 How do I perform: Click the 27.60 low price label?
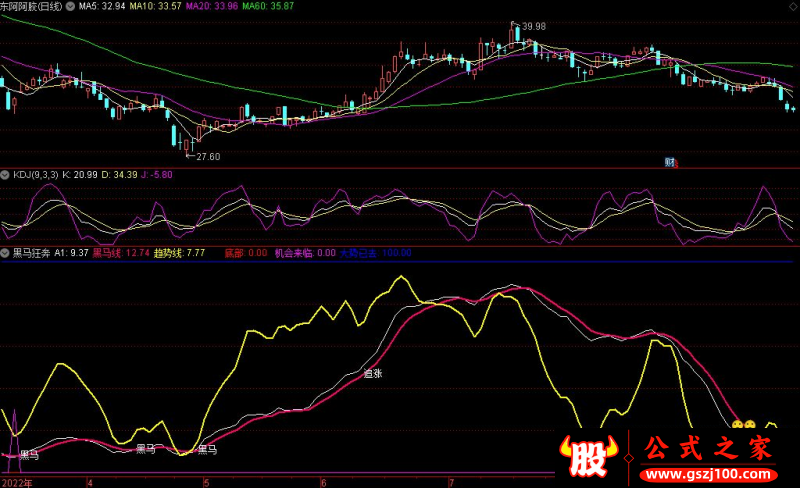coord(208,157)
